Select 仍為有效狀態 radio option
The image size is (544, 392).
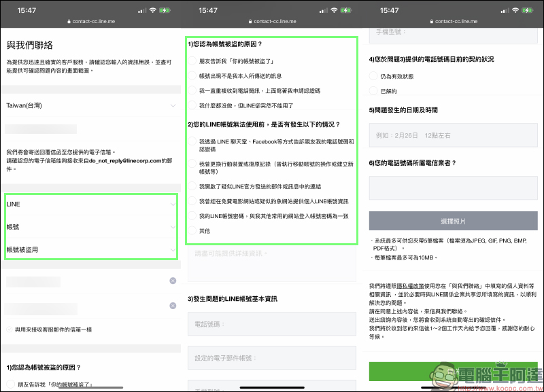click(x=373, y=76)
